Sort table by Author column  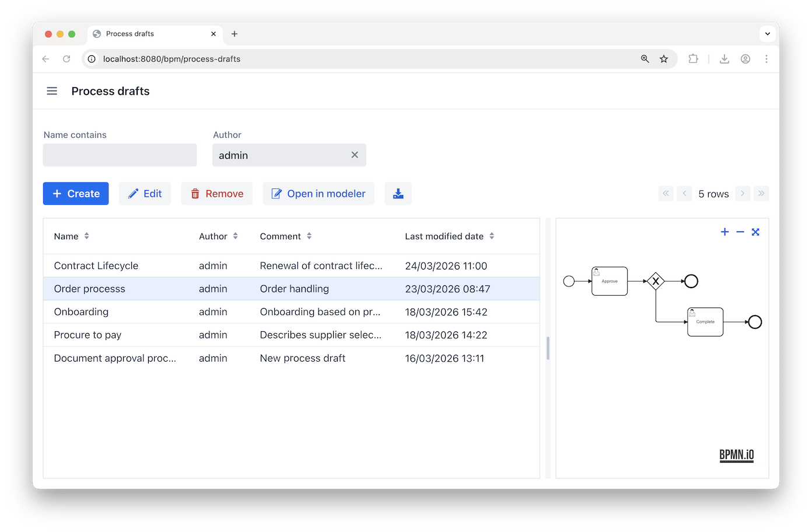tap(235, 236)
